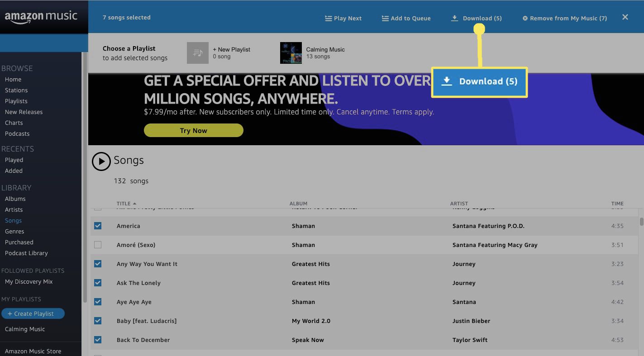Open Added under Recents

tap(14, 171)
